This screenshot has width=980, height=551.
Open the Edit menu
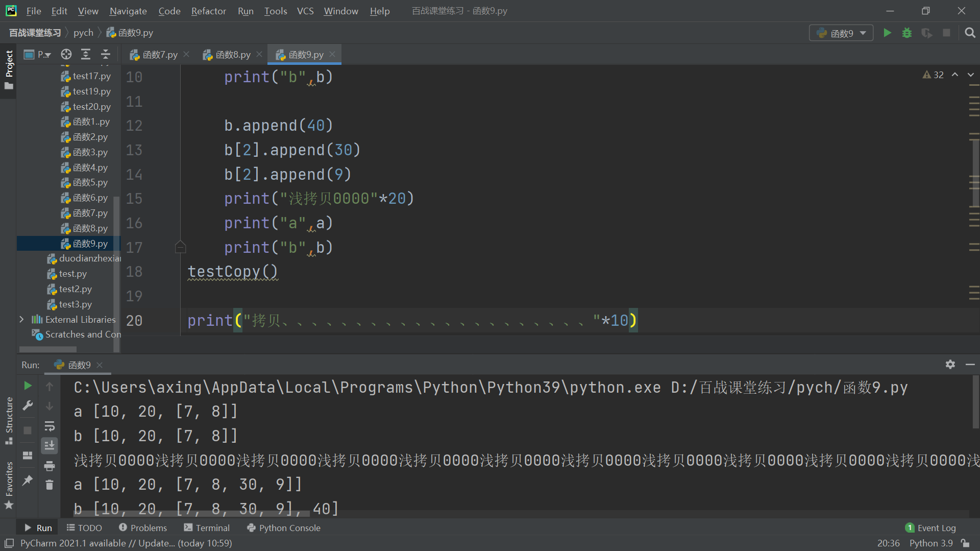tap(59, 11)
